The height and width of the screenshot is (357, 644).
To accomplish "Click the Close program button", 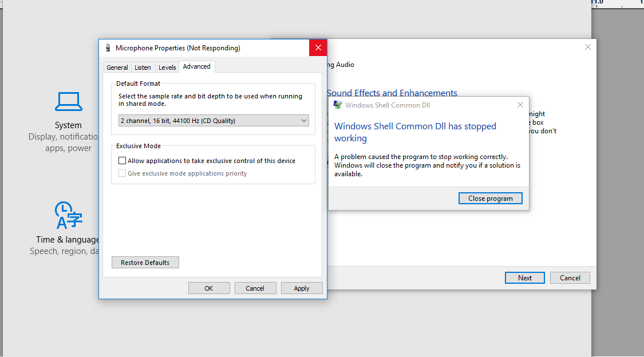I will tap(491, 198).
